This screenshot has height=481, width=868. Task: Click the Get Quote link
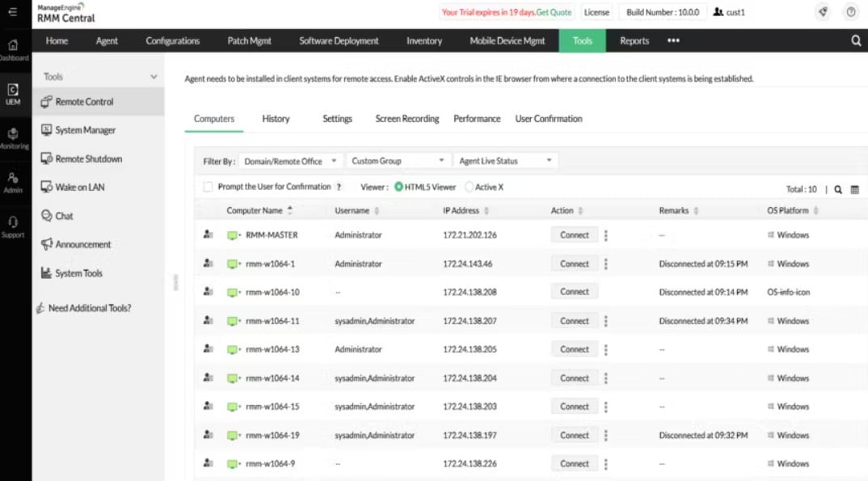(554, 12)
